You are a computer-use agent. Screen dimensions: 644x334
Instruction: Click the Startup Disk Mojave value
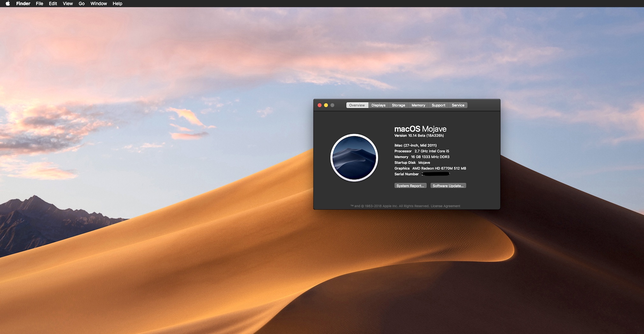point(424,163)
